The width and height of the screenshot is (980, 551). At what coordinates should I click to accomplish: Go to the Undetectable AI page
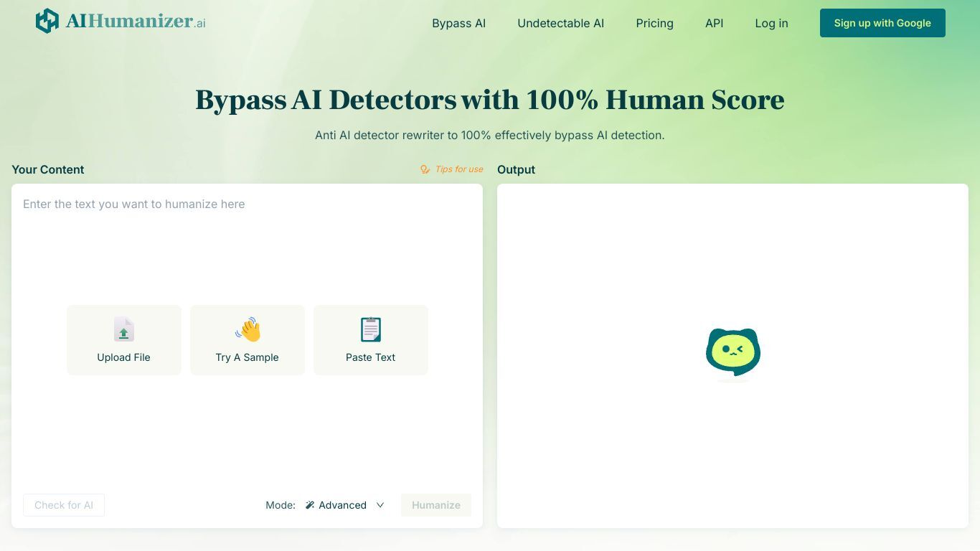click(561, 23)
